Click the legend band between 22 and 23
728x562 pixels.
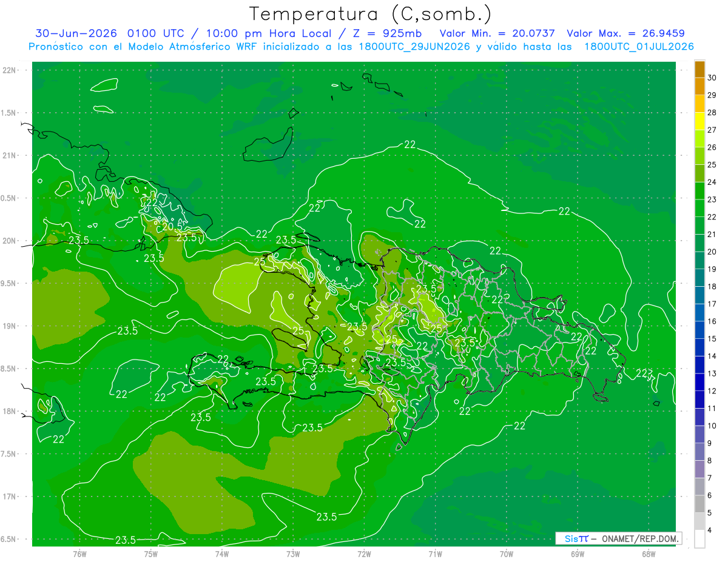click(x=699, y=208)
